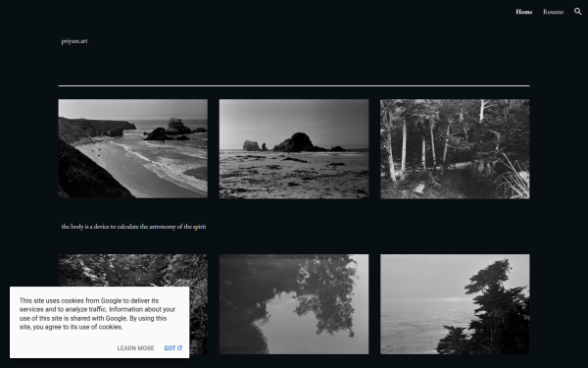The height and width of the screenshot is (368, 588).
Task: Open the white tree trunks forest photo
Action: 455,149
